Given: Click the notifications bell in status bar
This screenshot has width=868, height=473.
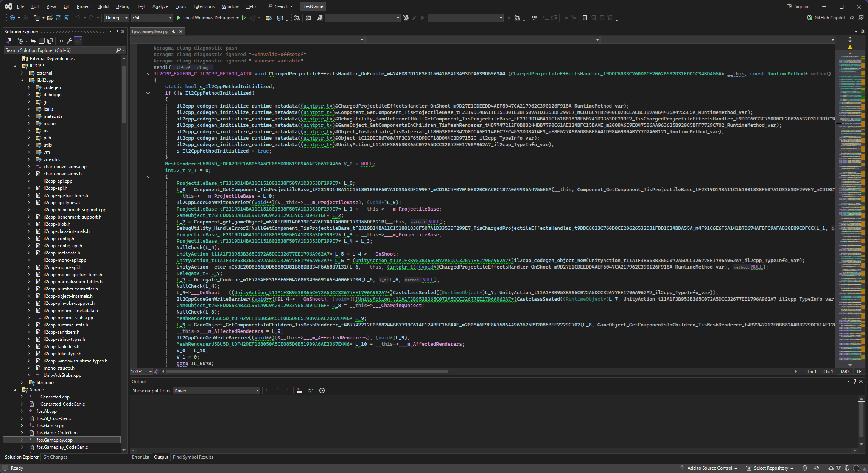Looking at the screenshot, I should [x=805, y=468].
